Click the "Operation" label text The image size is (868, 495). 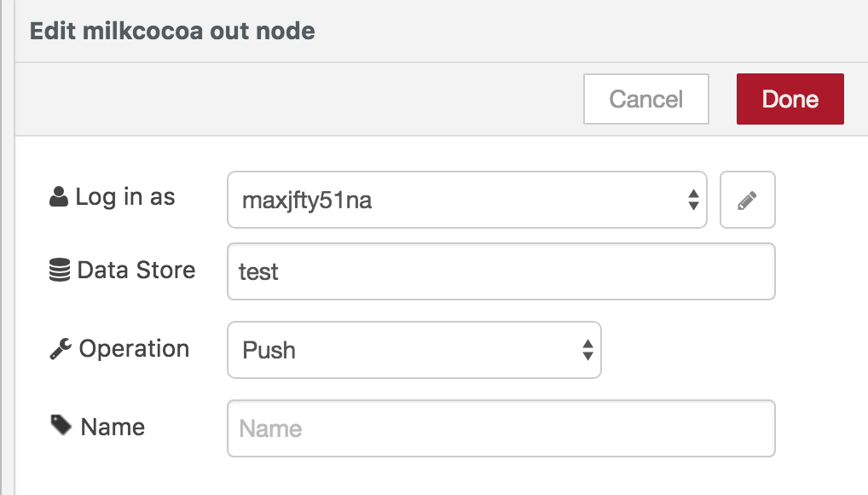click(x=134, y=349)
